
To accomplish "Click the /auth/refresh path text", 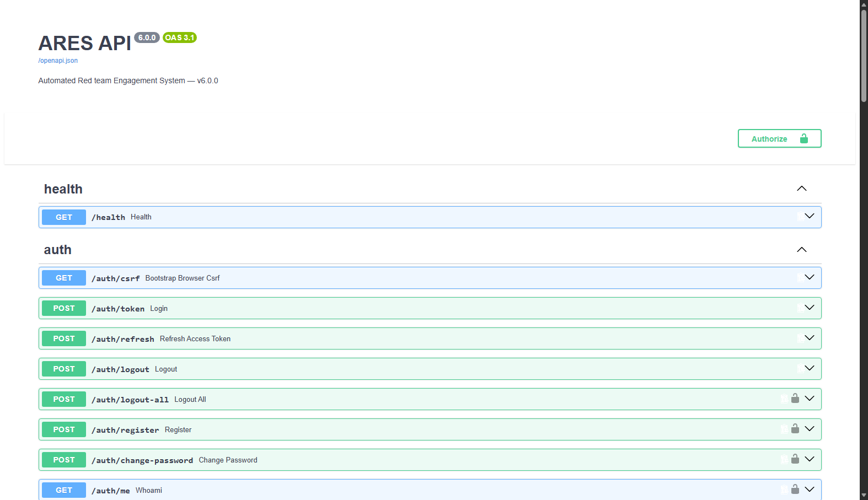I will pos(123,339).
